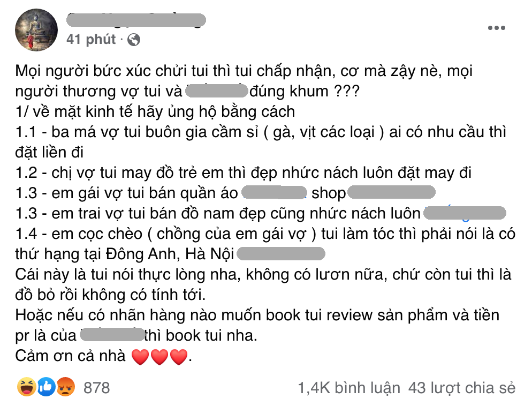Open blurred link after 'bán quần áo'

click(275, 192)
